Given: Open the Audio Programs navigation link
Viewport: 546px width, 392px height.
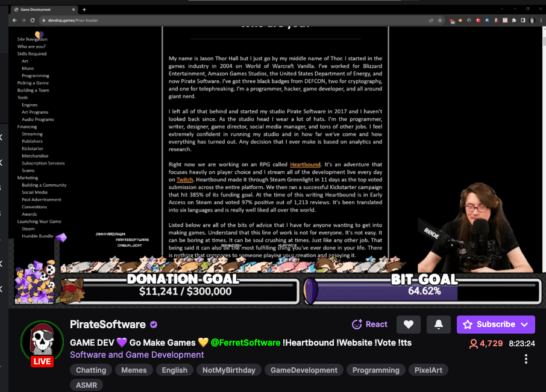Looking at the screenshot, I should point(38,120).
